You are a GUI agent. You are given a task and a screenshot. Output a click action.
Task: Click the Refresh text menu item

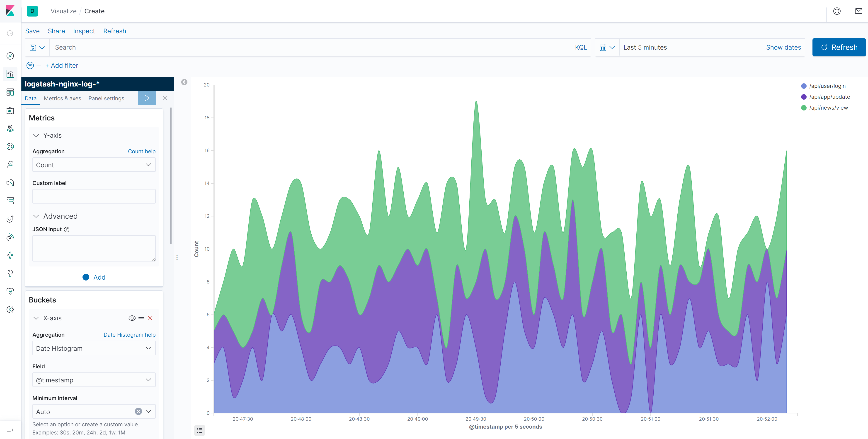115,31
